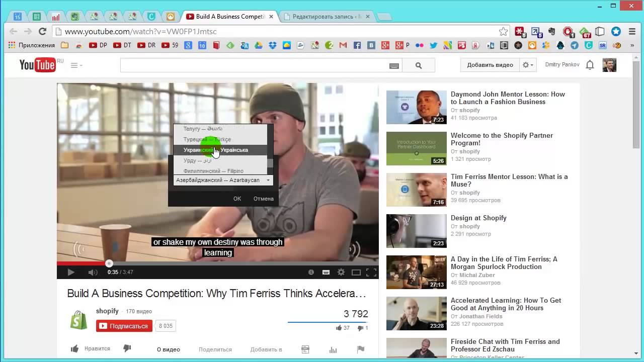The height and width of the screenshot is (362, 644).
Task: Open Daymond John Mentor Lesson video thumbnail
Action: pos(416,107)
